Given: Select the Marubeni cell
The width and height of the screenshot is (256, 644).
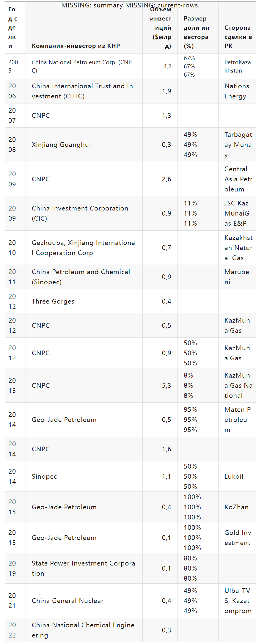Looking at the screenshot, I should [x=237, y=277].
